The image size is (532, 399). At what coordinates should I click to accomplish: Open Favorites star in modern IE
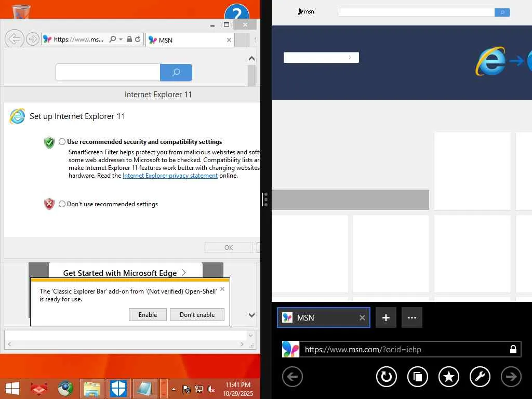[x=449, y=377]
